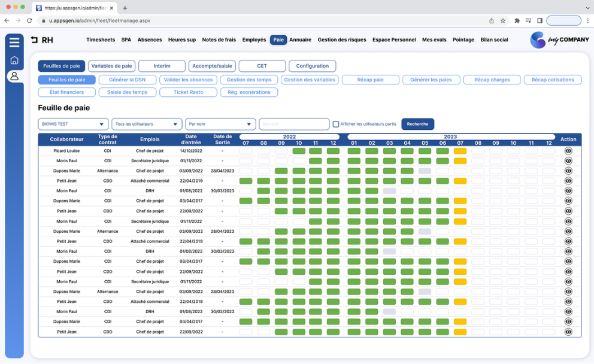Bookmark page with the star icon
The height and width of the screenshot is (364, 594).
(x=503, y=20)
